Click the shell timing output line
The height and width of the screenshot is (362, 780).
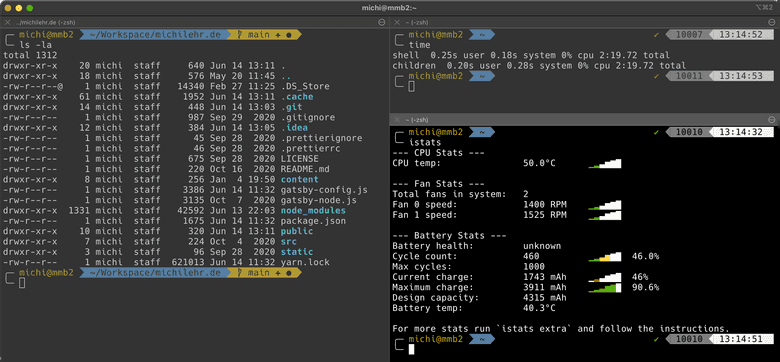531,55
